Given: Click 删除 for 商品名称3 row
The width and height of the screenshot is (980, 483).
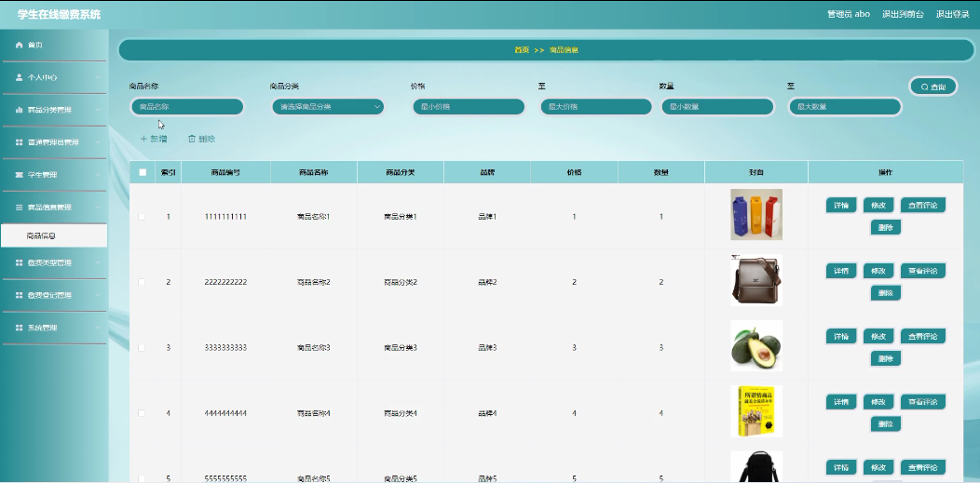Looking at the screenshot, I should [x=885, y=358].
